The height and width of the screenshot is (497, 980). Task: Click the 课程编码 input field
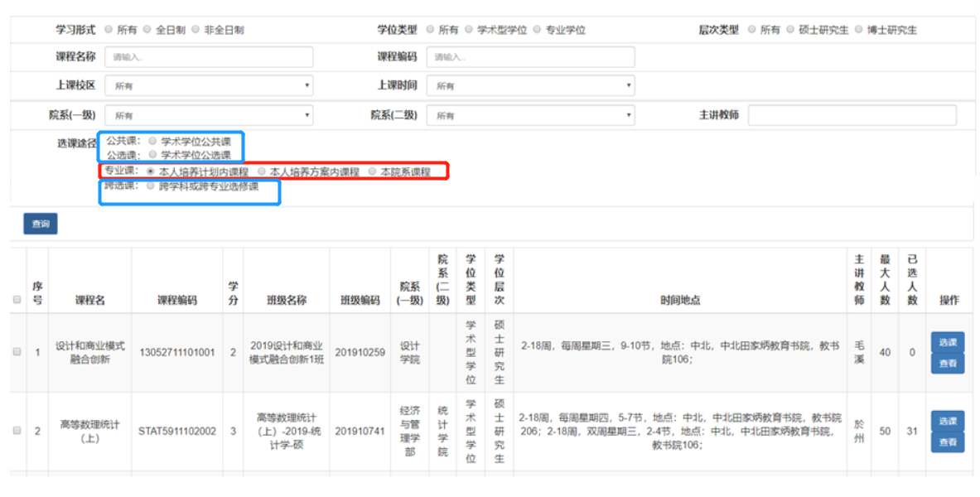click(x=530, y=57)
